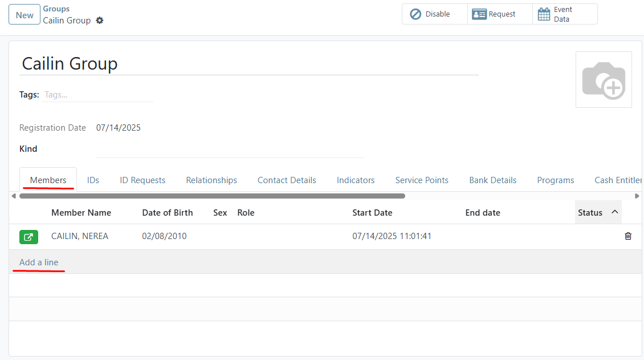644x360 pixels.
Task: Click the right scroll arrow beside the table
Action: [x=638, y=196]
